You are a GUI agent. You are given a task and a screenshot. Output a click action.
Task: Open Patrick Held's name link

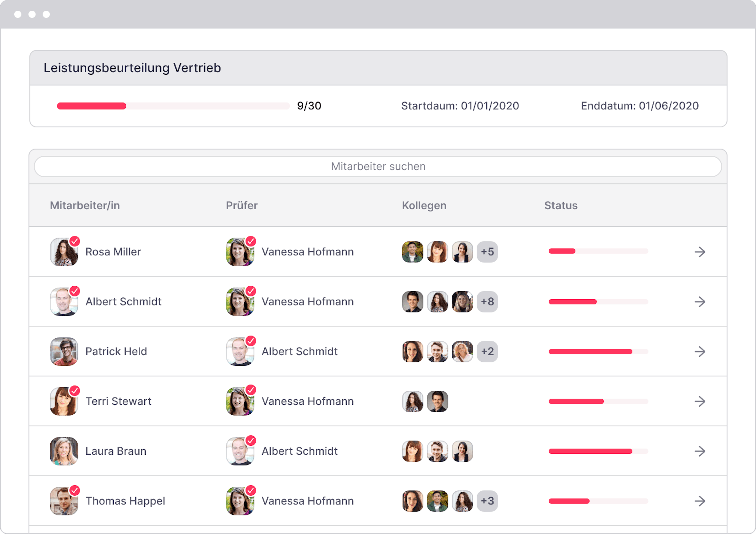(x=116, y=351)
